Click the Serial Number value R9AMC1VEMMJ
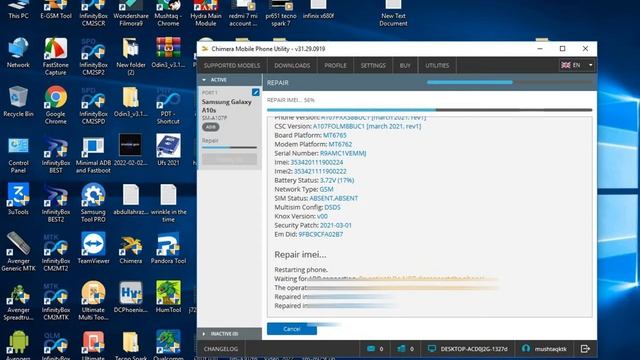This screenshot has height=360, width=640. click(343, 153)
